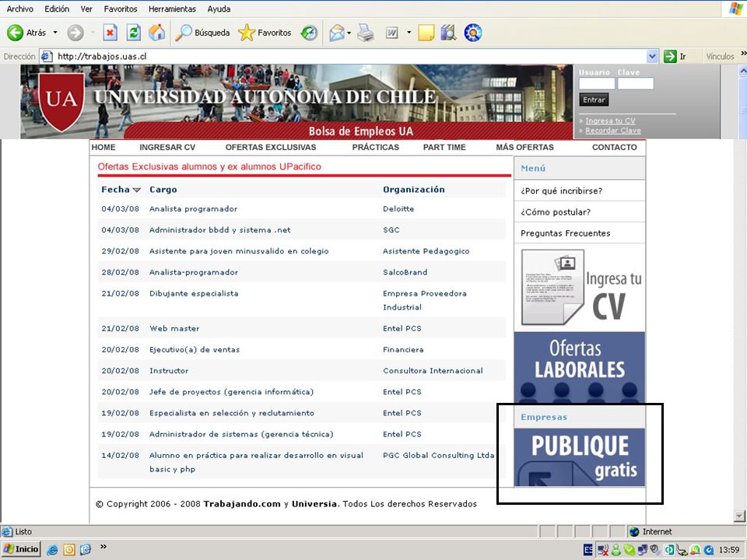Open the Ver menu
This screenshot has height=560, width=747.
coord(86,9)
